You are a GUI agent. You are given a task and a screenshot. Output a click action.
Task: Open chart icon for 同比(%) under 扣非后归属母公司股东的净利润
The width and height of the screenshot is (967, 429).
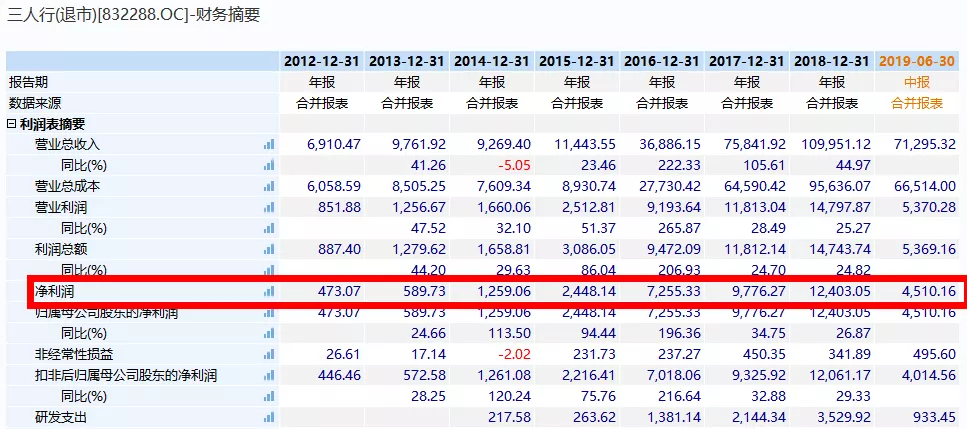click(x=269, y=396)
